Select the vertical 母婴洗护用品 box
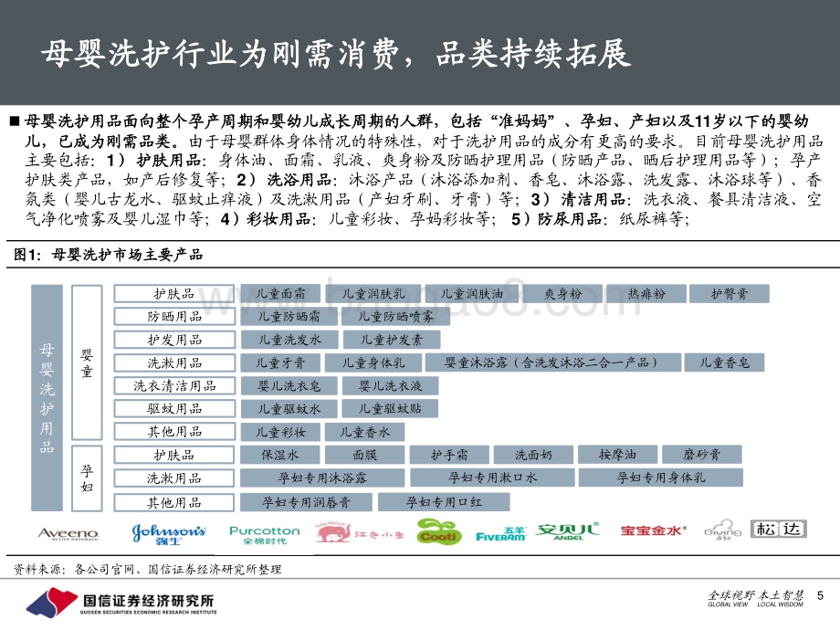840x630 pixels. pos(47,397)
